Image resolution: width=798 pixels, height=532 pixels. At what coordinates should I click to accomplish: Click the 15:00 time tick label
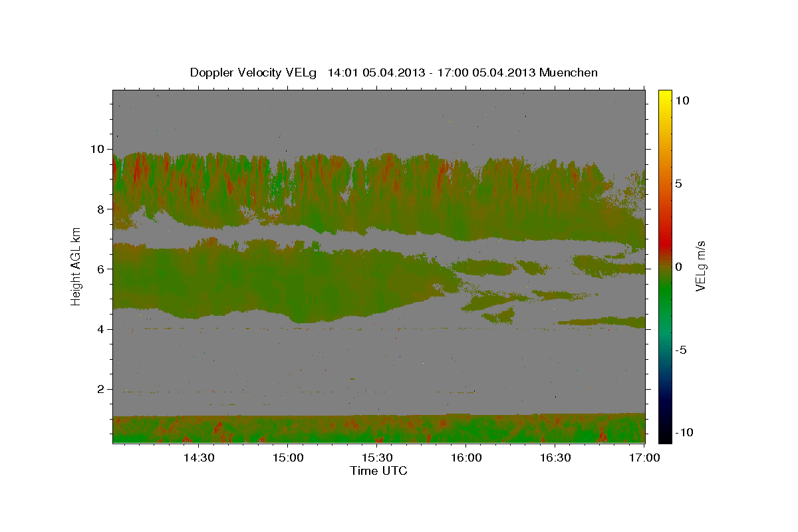click(x=288, y=458)
